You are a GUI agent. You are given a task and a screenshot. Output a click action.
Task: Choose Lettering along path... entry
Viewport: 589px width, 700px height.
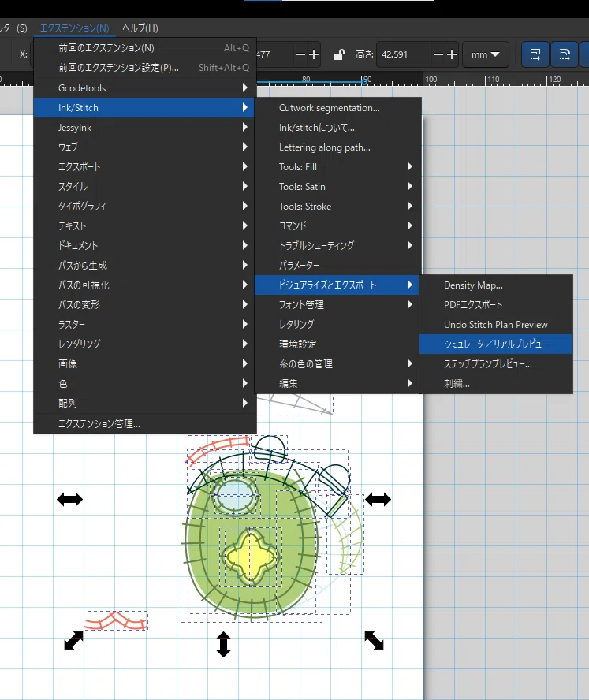pos(337,147)
